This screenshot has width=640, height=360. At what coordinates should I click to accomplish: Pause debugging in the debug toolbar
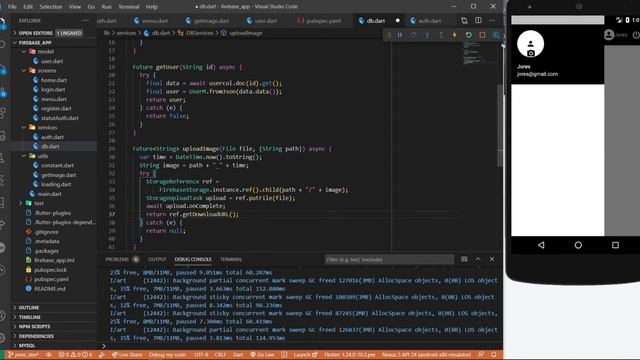400,35
